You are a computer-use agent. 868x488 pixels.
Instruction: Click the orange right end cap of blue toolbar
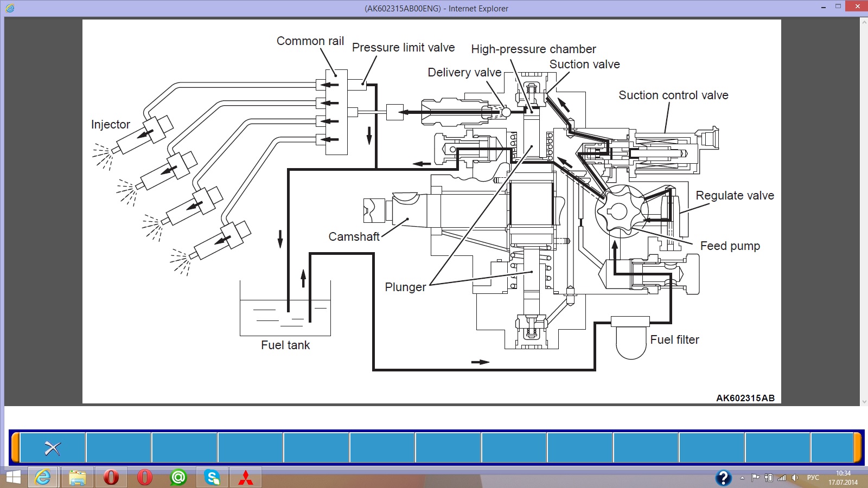858,448
